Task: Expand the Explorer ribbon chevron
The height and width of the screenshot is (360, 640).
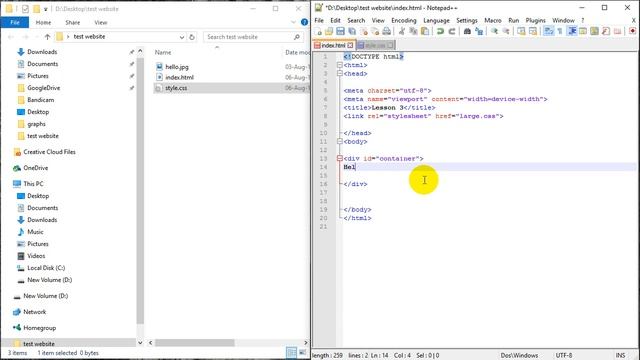Action: coord(293,22)
